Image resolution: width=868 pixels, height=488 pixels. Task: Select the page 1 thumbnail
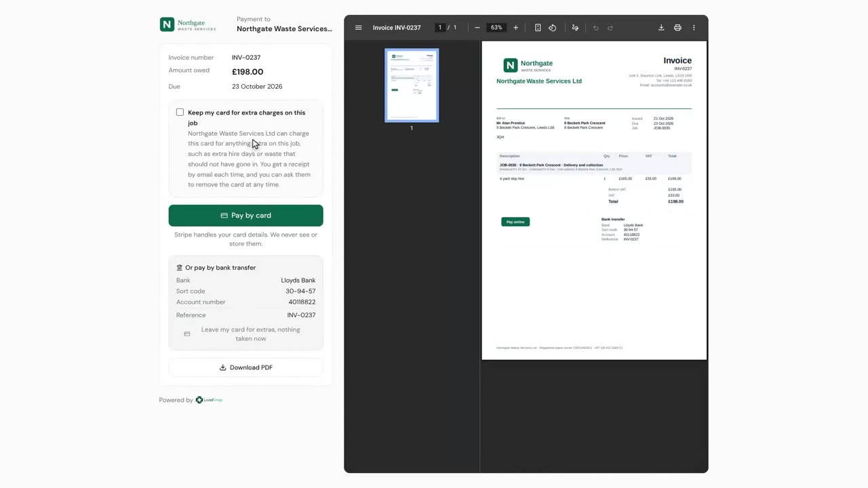point(412,85)
